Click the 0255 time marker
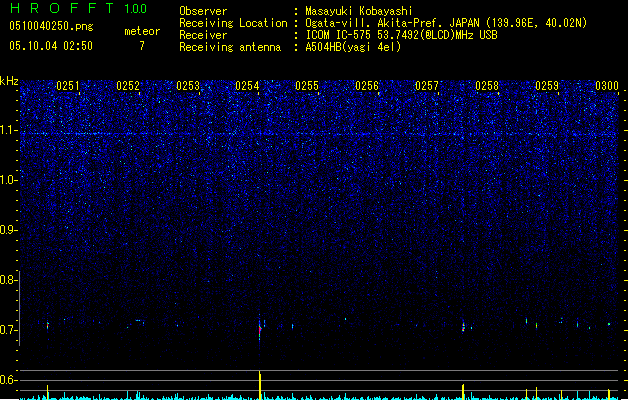Image resolution: width=629 pixels, height=400 pixels. (307, 85)
